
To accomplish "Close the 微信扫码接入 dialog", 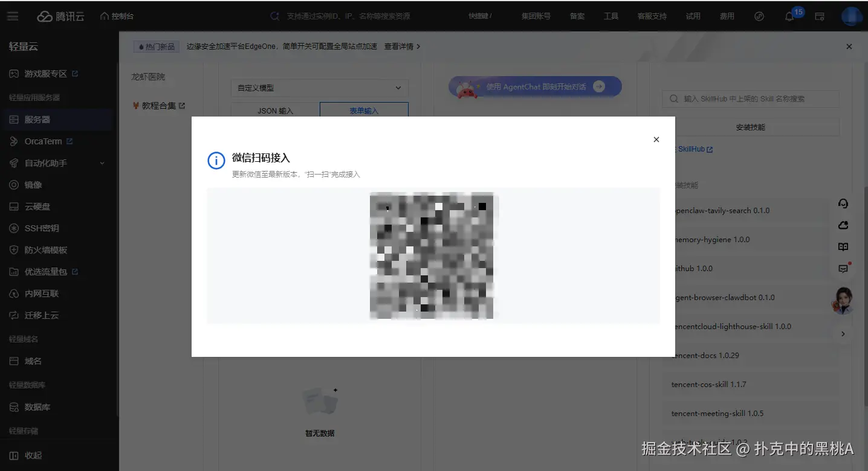I will point(656,139).
